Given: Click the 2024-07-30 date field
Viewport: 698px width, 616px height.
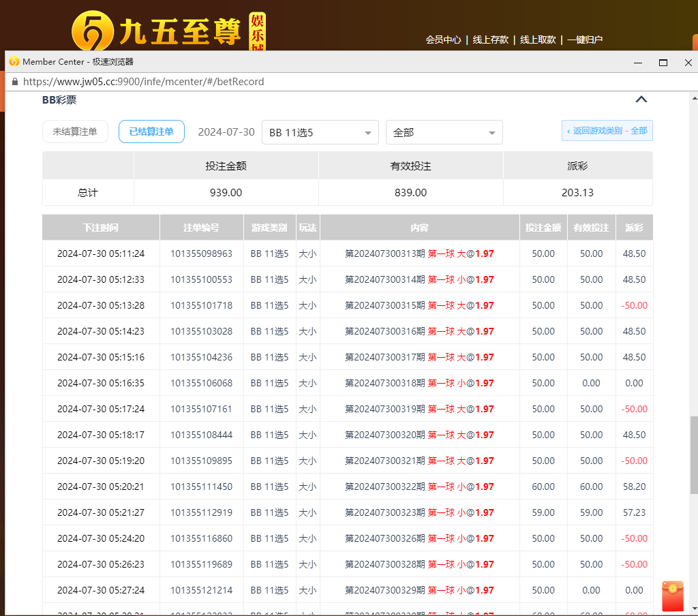Looking at the screenshot, I should [x=226, y=132].
